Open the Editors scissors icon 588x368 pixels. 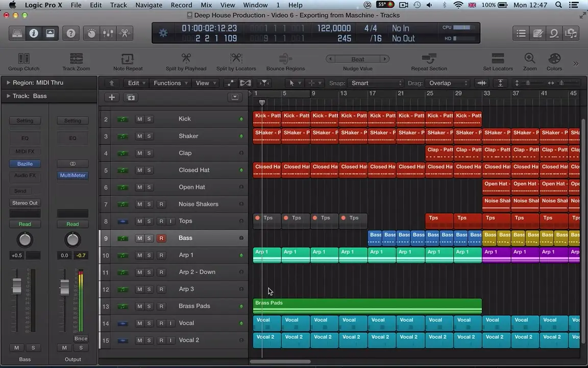pos(125,33)
